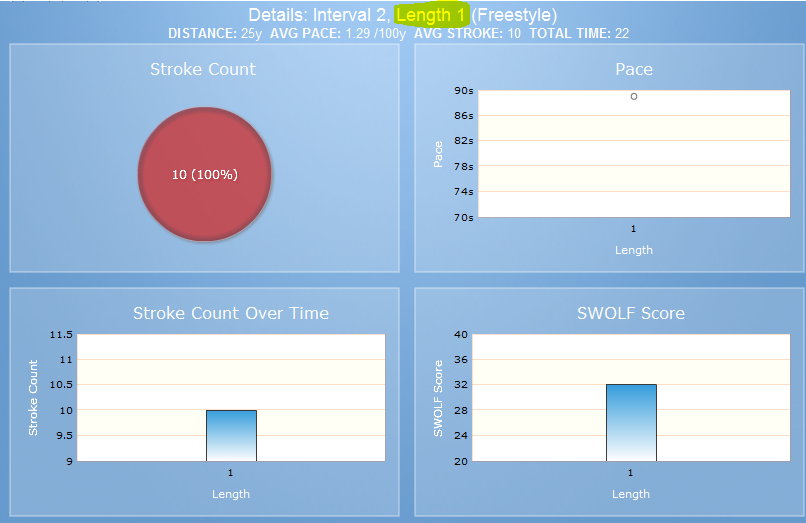The image size is (806, 523).
Task: Select the 'SWOLF Score' chart title
Action: point(631,313)
